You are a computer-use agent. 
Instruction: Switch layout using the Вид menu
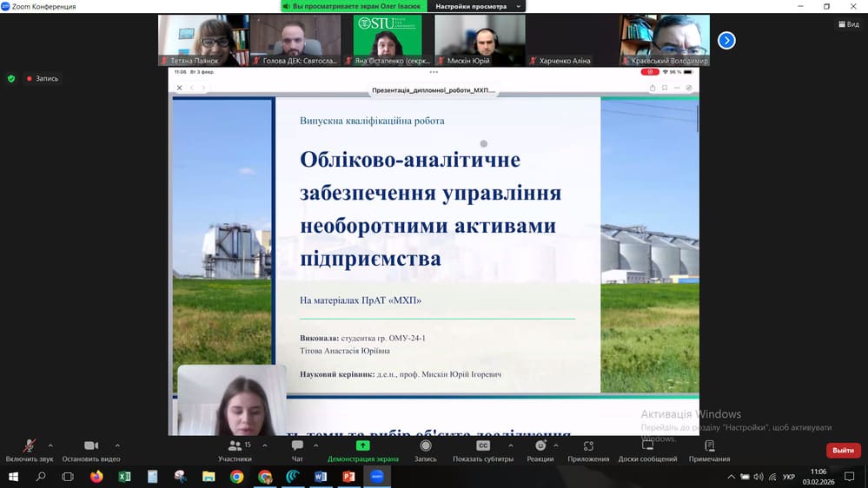pyautogui.click(x=848, y=24)
